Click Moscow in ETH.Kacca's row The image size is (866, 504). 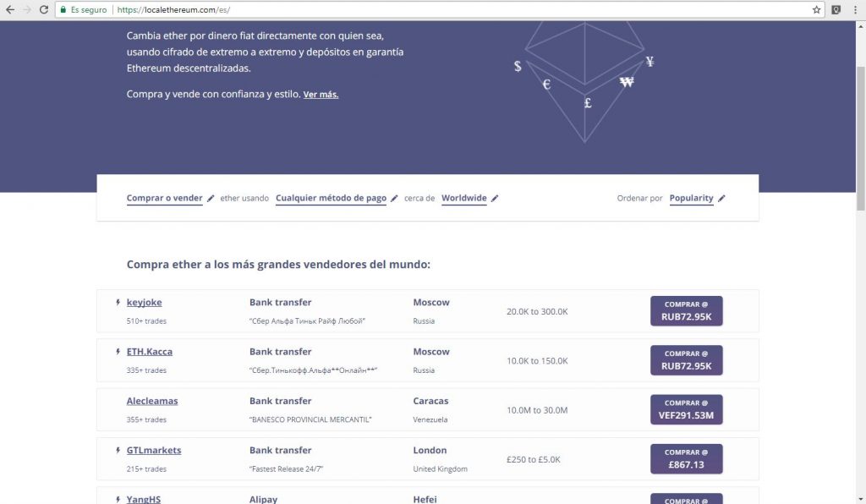(431, 352)
